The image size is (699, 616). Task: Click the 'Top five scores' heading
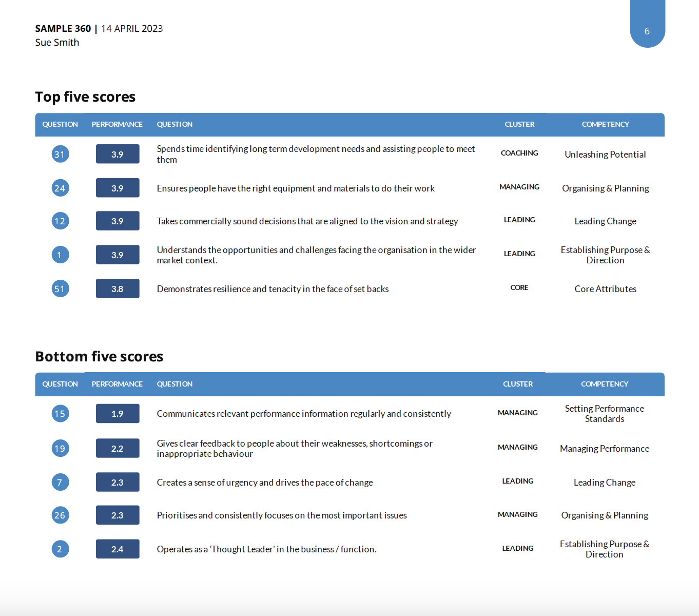tap(85, 97)
